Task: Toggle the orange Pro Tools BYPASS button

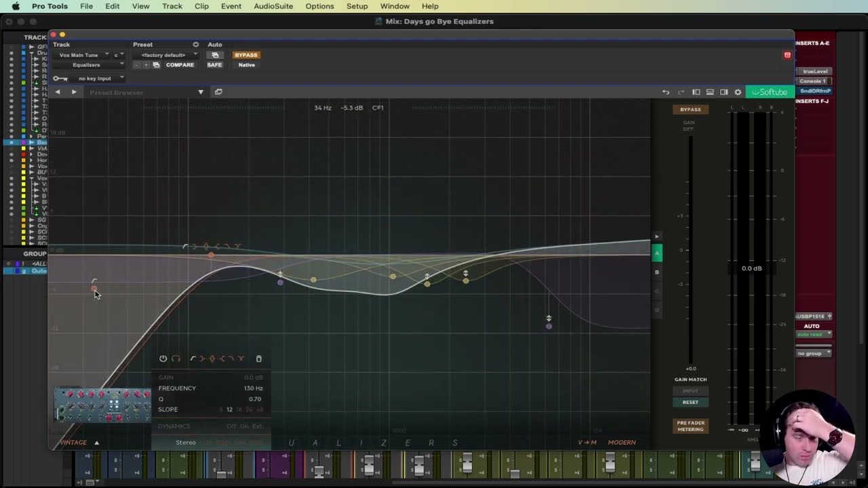Action: pyautogui.click(x=245, y=55)
